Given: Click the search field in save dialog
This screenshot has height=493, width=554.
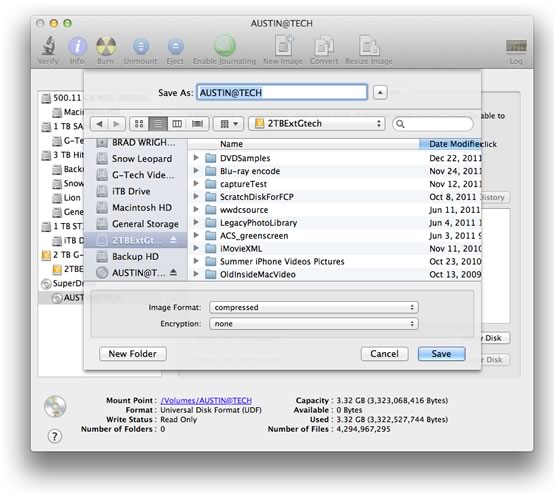Looking at the screenshot, I should [433, 124].
